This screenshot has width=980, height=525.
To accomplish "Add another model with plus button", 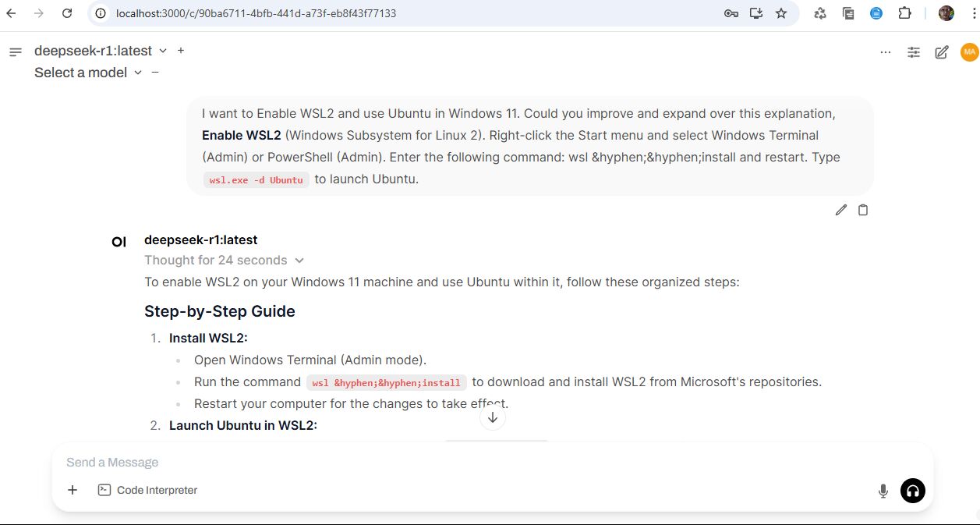I will [181, 51].
